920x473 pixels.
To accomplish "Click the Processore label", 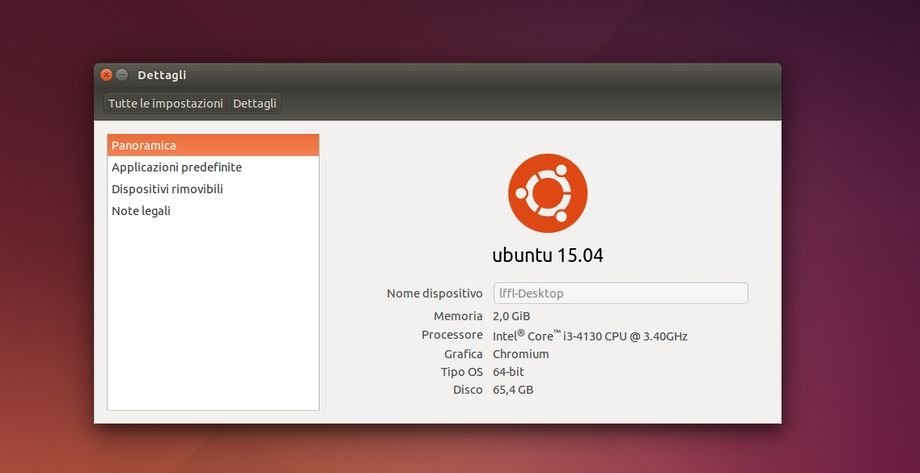I will (452, 335).
